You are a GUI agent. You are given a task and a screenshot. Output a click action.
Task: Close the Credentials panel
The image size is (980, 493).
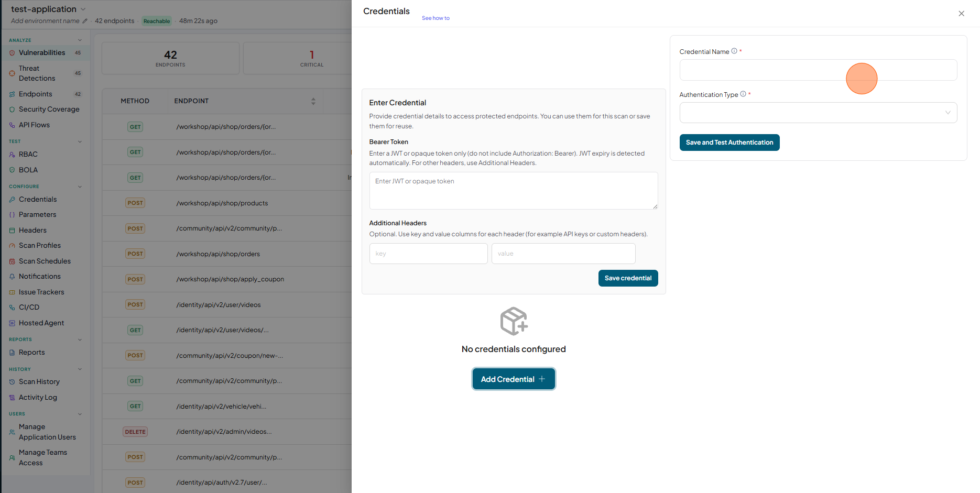961,14
